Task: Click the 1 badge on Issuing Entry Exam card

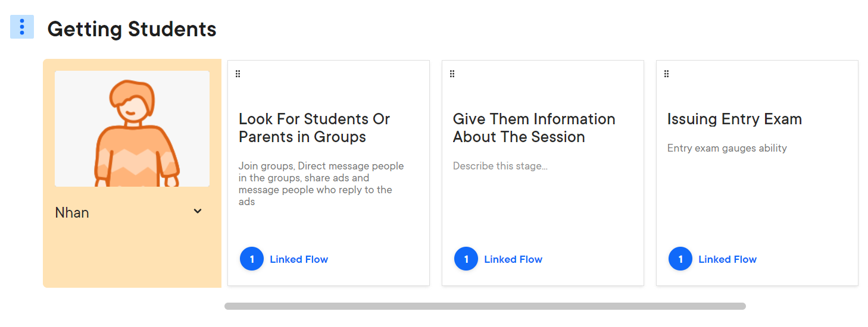Action: pos(680,259)
